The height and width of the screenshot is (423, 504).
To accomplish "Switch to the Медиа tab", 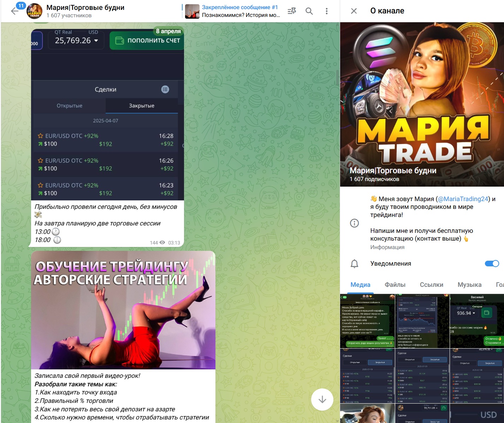I will [360, 285].
